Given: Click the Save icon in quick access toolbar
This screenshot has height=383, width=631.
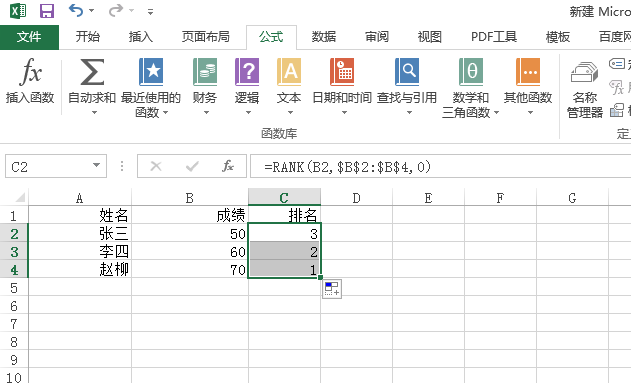Looking at the screenshot, I should (x=47, y=11).
